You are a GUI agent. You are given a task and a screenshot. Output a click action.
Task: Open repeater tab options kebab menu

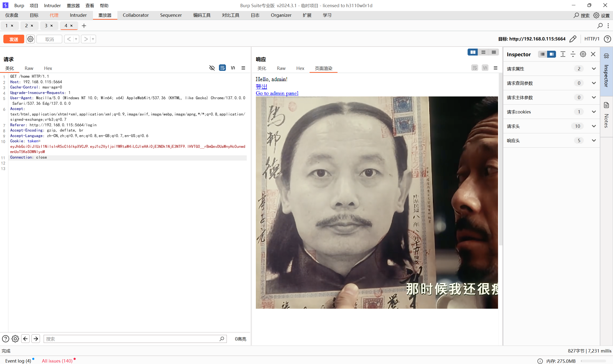pyautogui.click(x=608, y=26)
